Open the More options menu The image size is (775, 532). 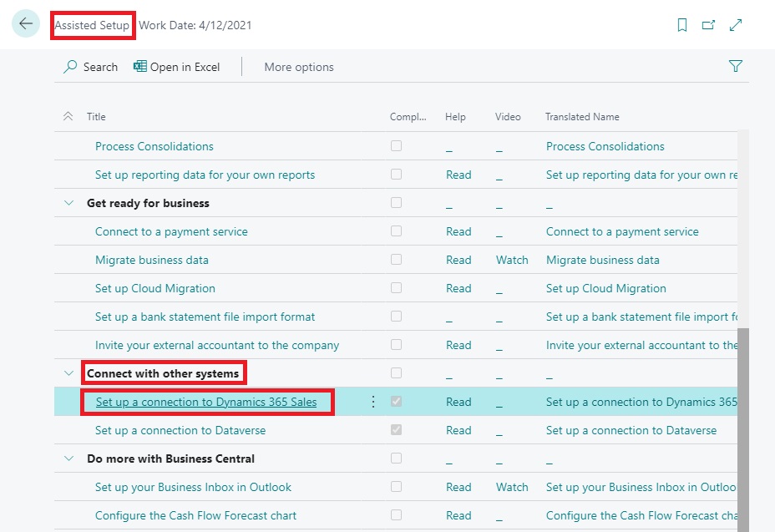click(299, 67)
